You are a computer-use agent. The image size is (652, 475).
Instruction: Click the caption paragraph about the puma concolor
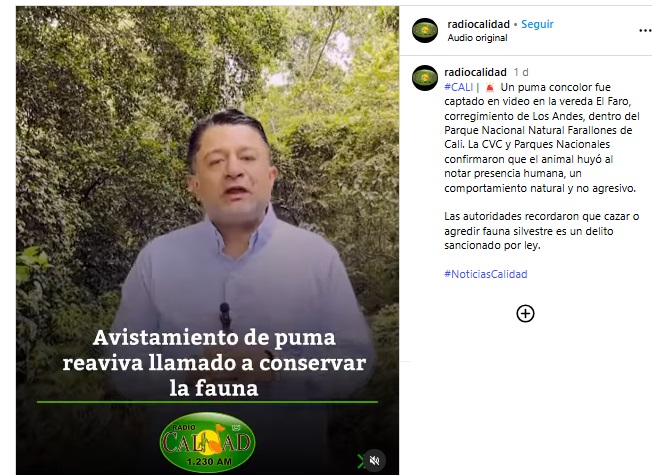(x=542, y=138)
